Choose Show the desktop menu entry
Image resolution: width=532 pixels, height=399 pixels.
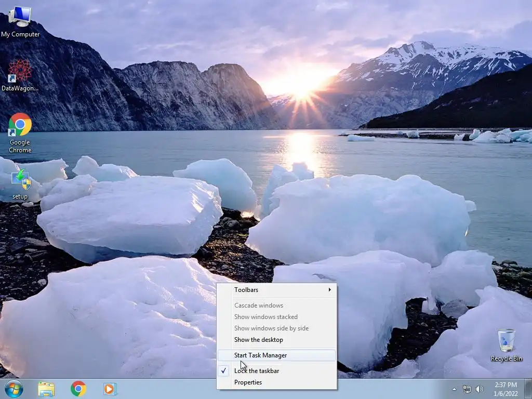point(277,340)
